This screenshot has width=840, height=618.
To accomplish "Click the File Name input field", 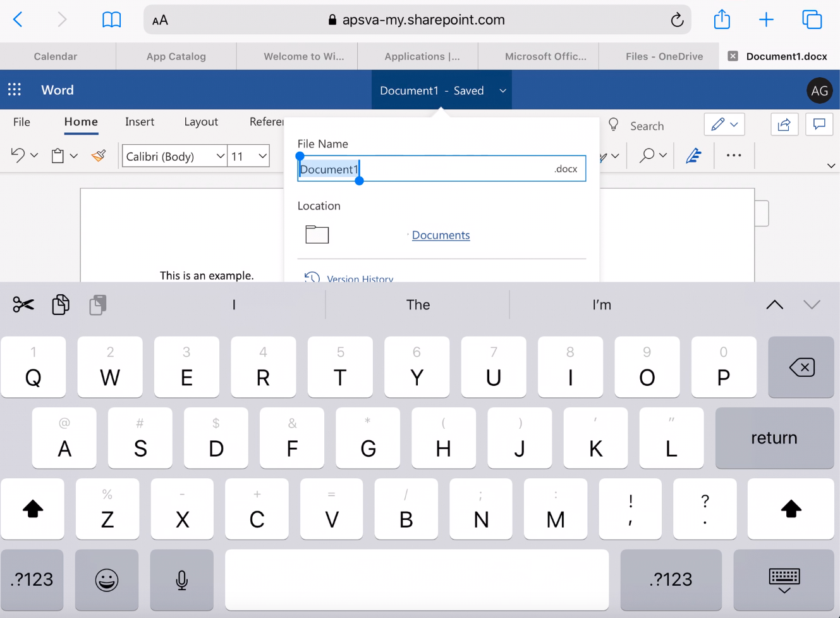I will click(442, 169).
